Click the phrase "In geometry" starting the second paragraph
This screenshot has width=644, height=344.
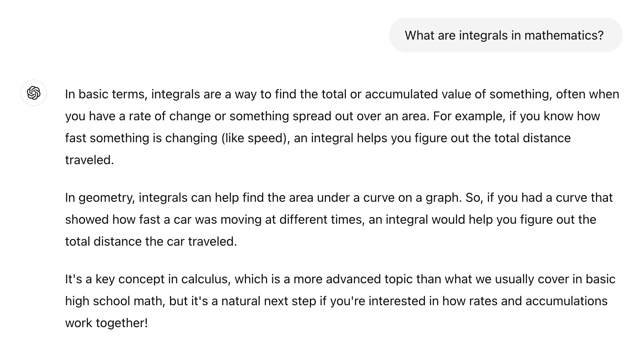coord(100,198)
